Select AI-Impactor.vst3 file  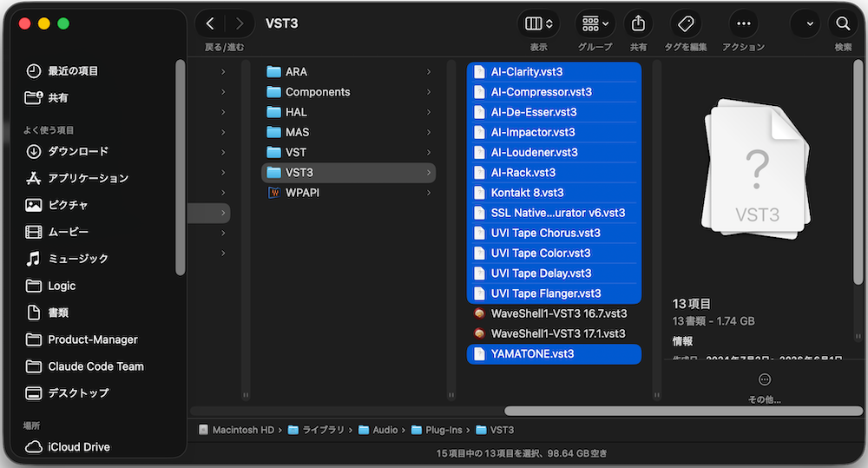coord(554,132)
